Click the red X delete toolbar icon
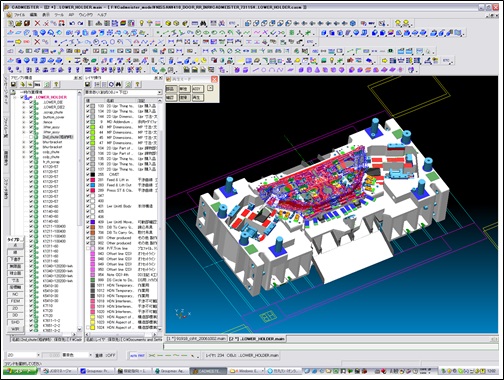 [37, 23]
